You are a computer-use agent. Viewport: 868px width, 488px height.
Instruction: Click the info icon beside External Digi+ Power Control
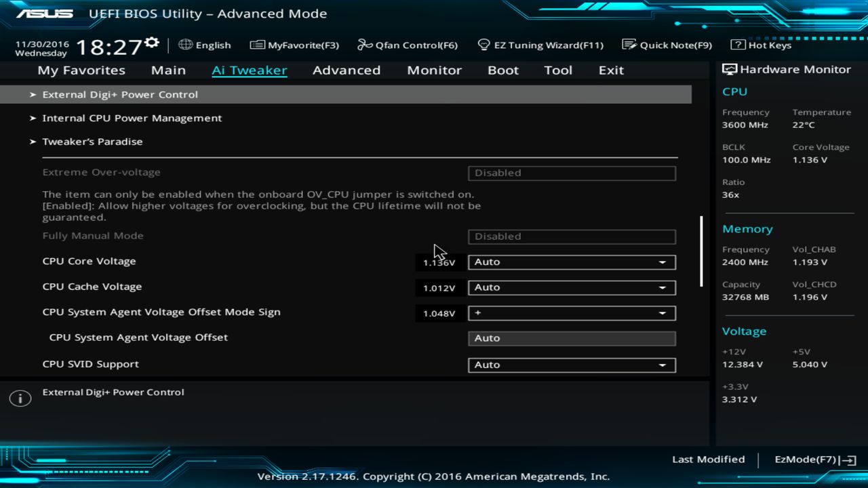[x=20, y=398]
